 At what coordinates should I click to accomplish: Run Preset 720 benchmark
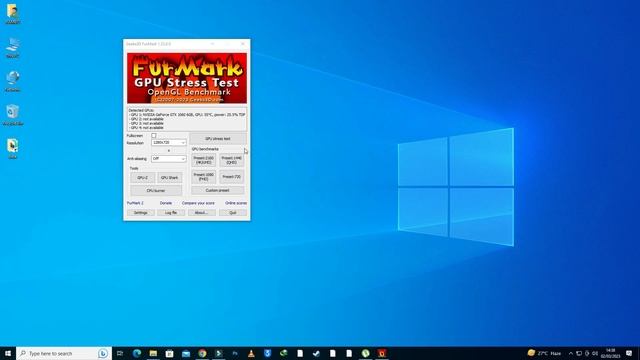231,177
